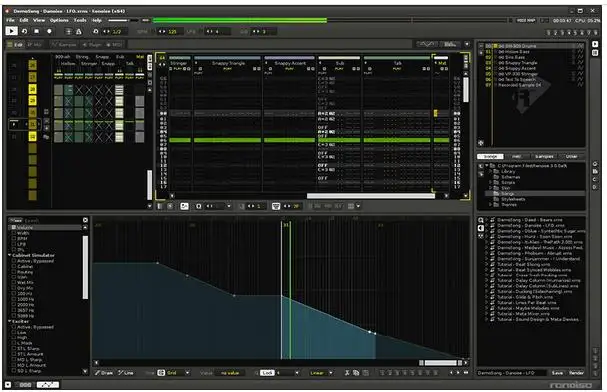Click the block loop icon before 1/2
Screen dimensions: 607x392
[x=96, y=31]
